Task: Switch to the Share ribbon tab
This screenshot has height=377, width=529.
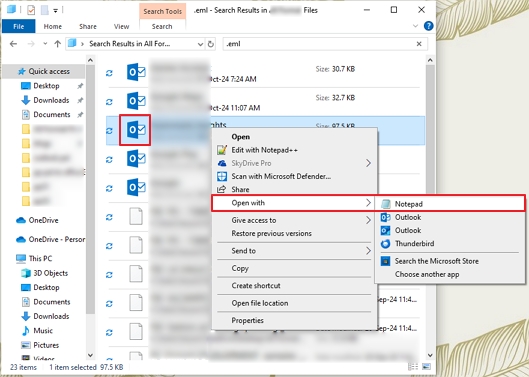Action: (88, 26)
